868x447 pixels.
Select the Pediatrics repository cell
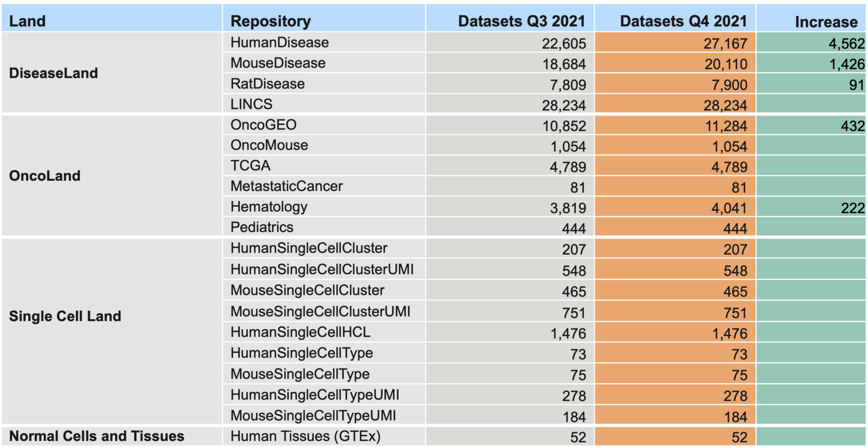click(262, 227)
